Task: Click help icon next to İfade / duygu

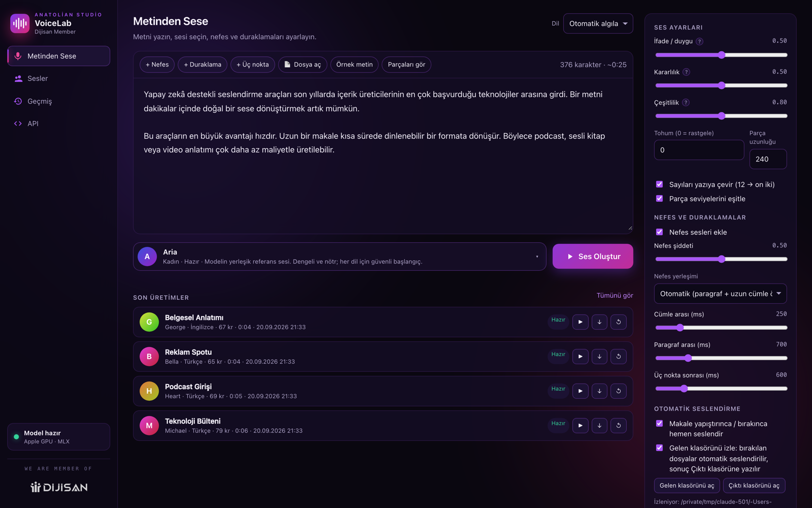Action: (699, 42)
